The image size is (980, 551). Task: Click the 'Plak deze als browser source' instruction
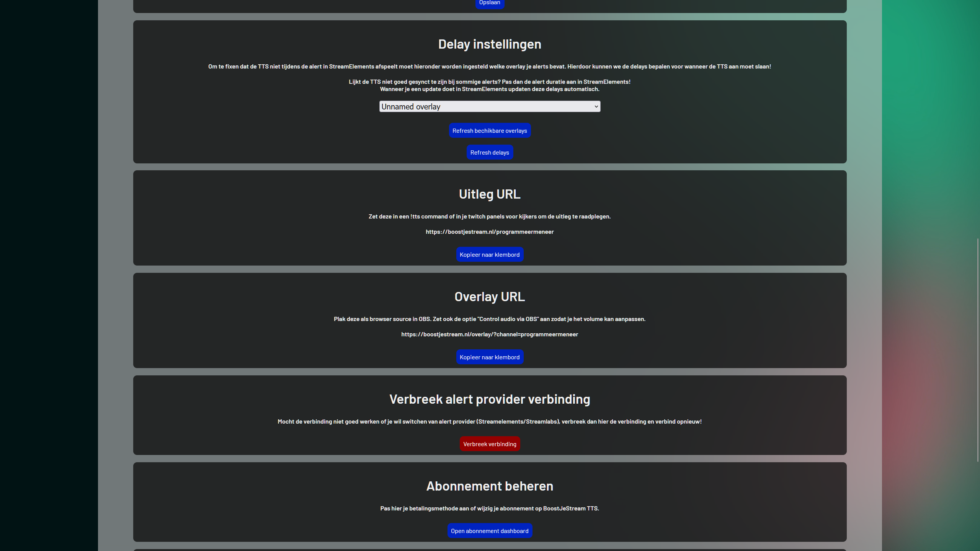coord(490,319)
